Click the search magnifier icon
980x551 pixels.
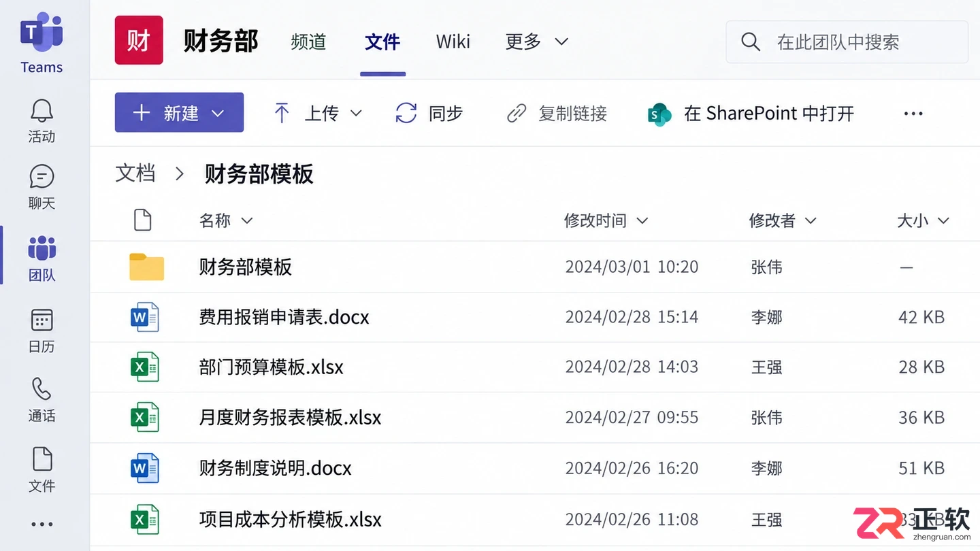[751, 42]
